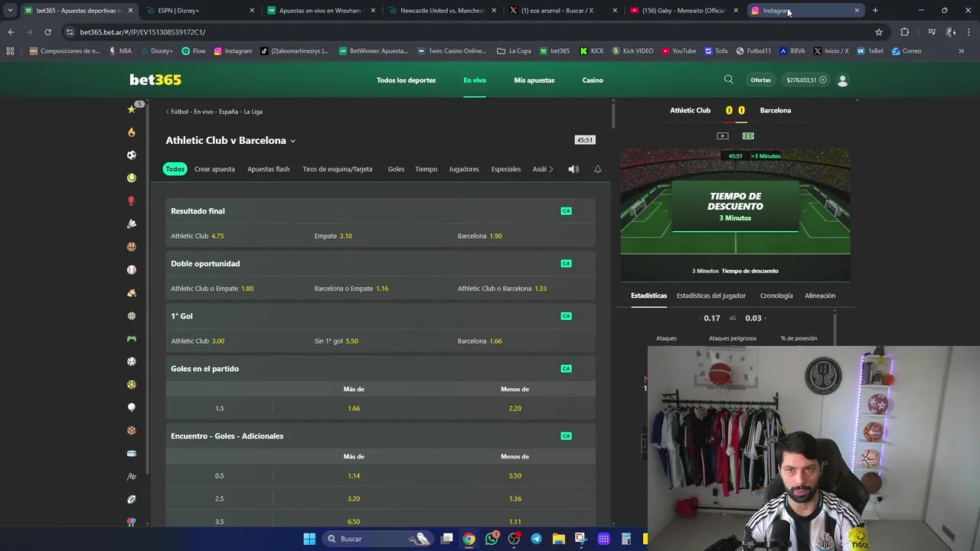Viewport: 980px width, 551px height.
Task: Bet on Empate at 3.10
Action: click(x=381, y=236)
